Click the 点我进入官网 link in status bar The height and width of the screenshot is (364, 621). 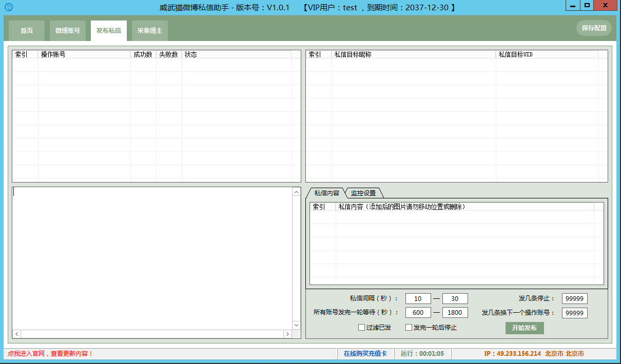pyautogui.click(x=50, y=354)
